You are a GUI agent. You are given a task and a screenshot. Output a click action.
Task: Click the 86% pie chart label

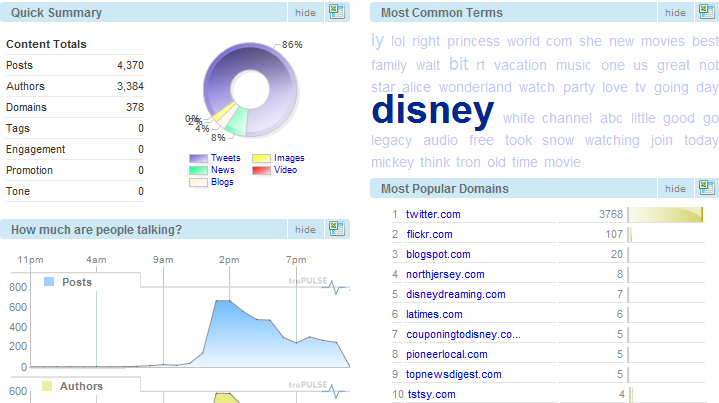point(292,45)
